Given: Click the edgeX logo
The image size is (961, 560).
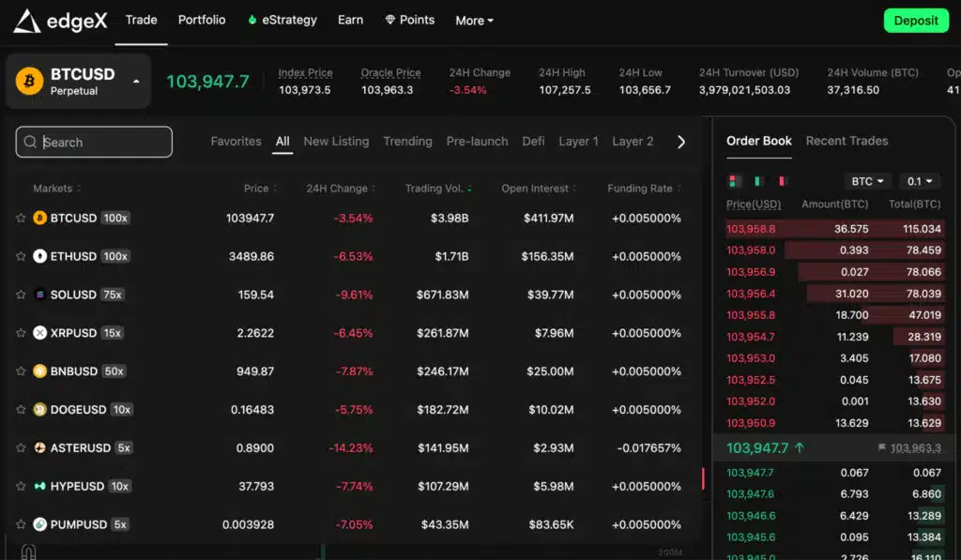Looking at the screenshot, I should 60,21.
